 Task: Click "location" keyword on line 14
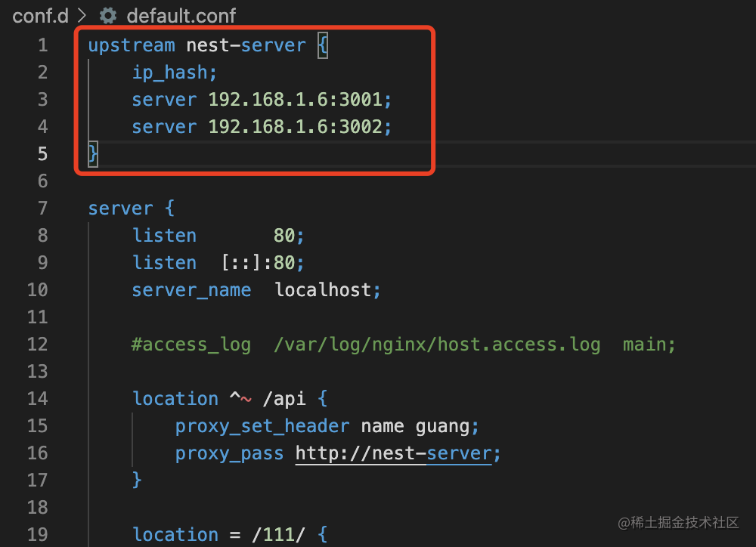click(175, 399)
